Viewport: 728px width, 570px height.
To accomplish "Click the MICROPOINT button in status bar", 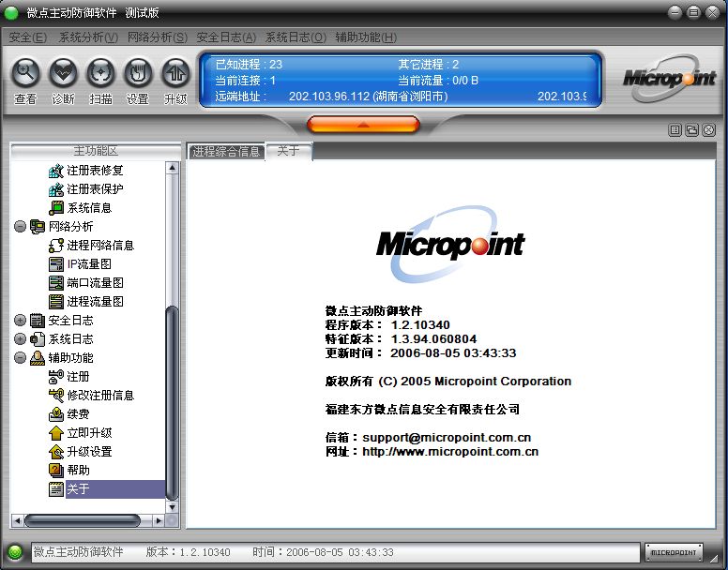I will (674, 552).
